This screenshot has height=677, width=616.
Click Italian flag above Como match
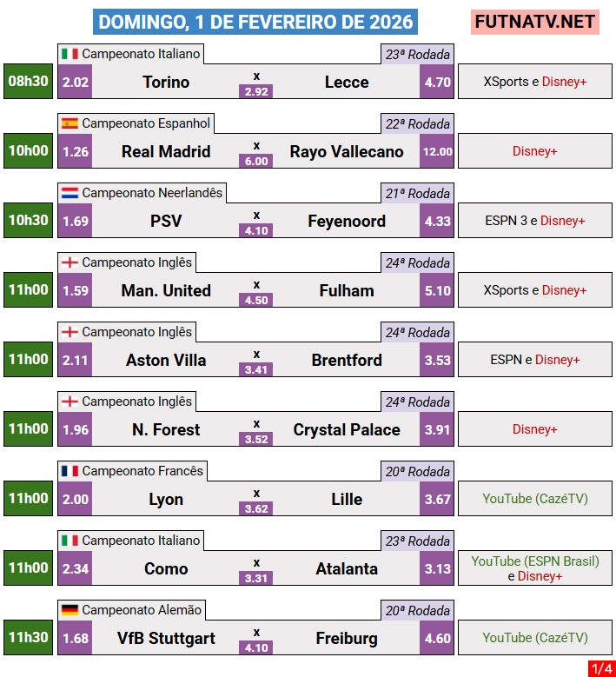(x=70, y=541)
